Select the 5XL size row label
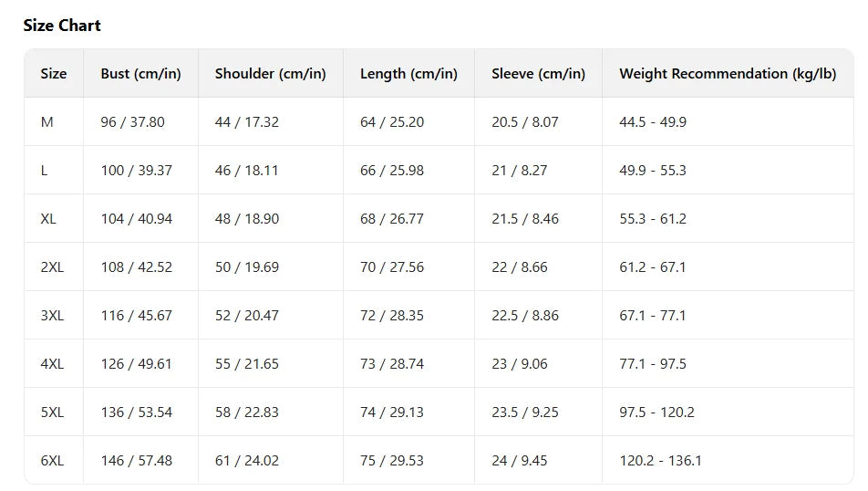868x491 pixels. point(52,413)
